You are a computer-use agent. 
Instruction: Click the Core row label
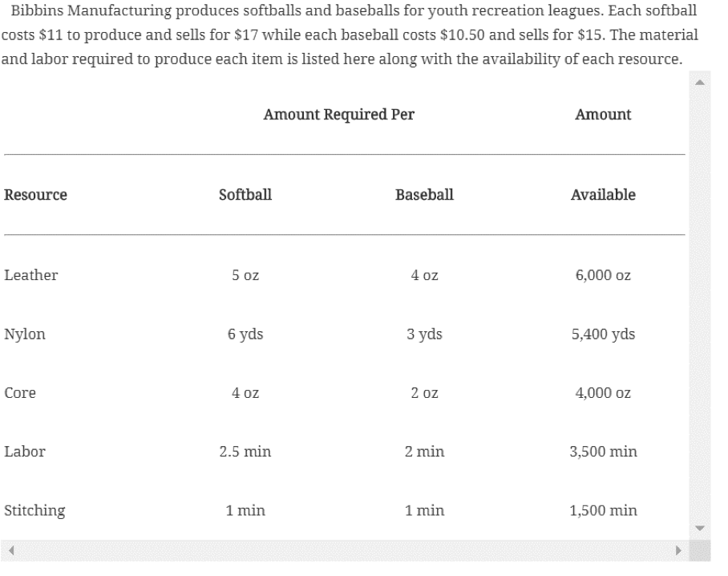(19, 393)
